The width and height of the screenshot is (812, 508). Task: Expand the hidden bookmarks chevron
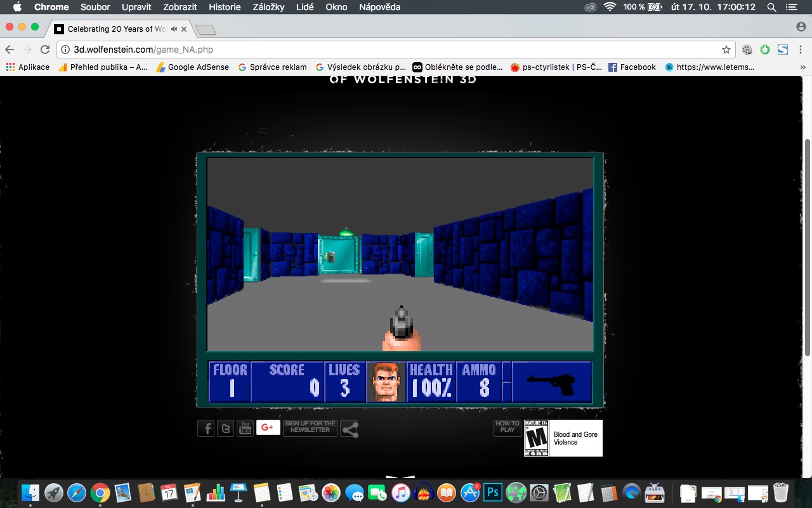point(803,67)
